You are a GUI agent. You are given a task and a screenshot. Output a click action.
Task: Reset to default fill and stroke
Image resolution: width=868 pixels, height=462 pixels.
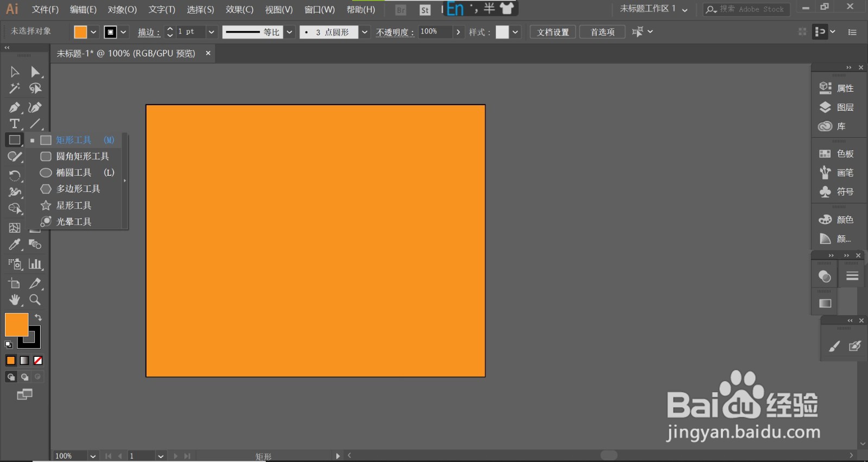point(8,344)
